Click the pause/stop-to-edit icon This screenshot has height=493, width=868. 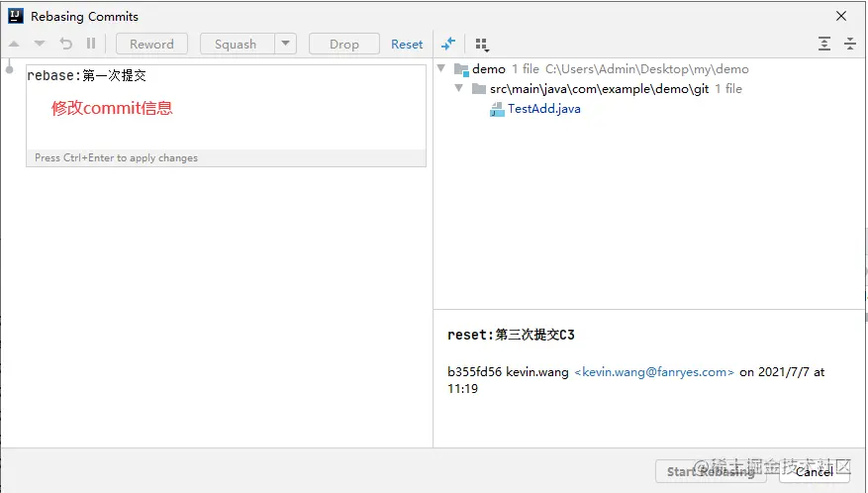91,44
